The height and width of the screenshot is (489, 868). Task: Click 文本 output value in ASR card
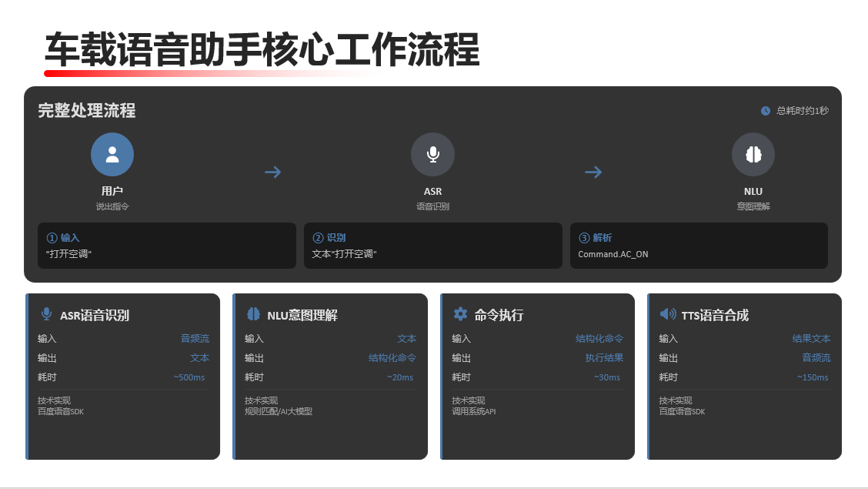coord(200,358)
